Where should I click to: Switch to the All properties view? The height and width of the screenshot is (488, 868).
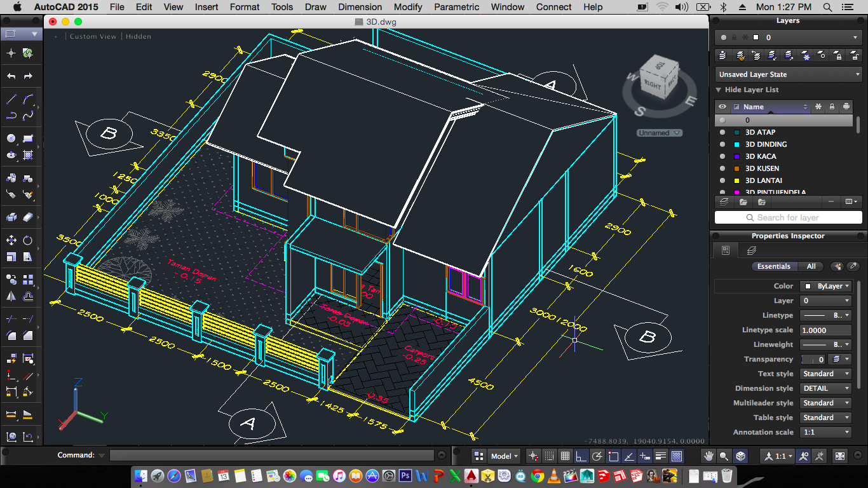[x=811, y=266]
